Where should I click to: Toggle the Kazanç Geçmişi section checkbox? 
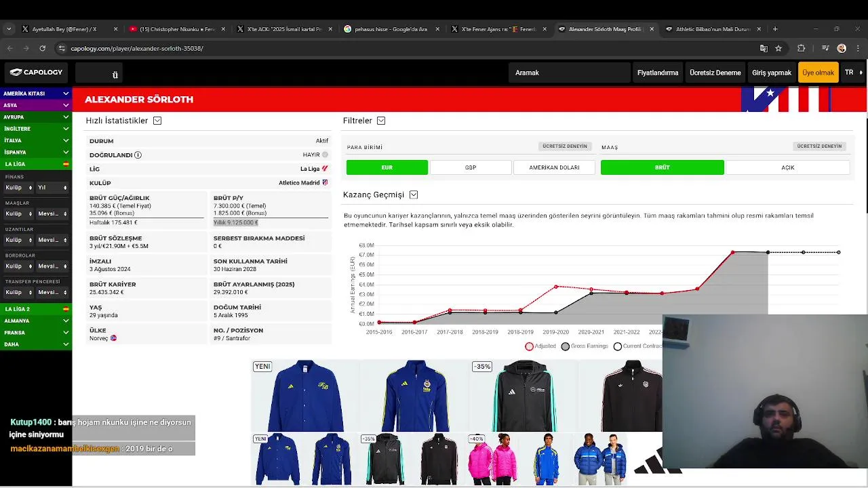414,195
